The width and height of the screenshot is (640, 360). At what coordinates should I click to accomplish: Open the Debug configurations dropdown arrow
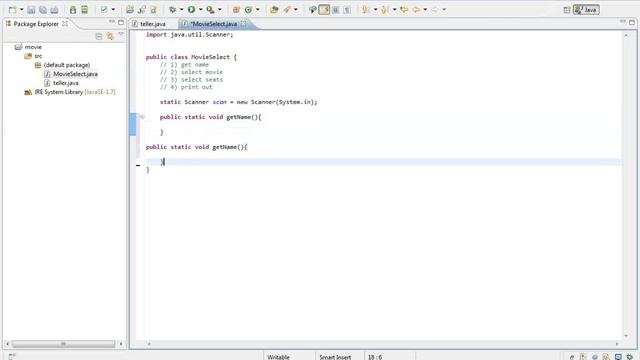(x=182, y=9)
